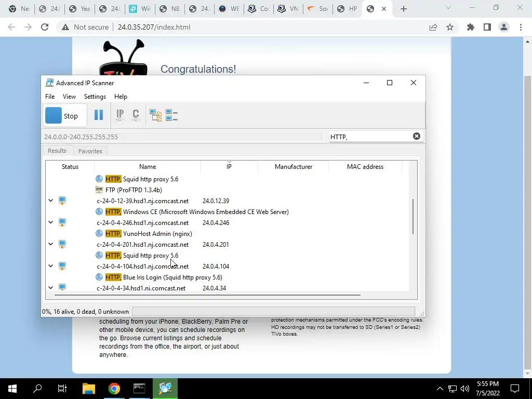Click the expand all tree toolbar icon
The image size is (532, 399).
pyautogui.click(x=156, y=115)
